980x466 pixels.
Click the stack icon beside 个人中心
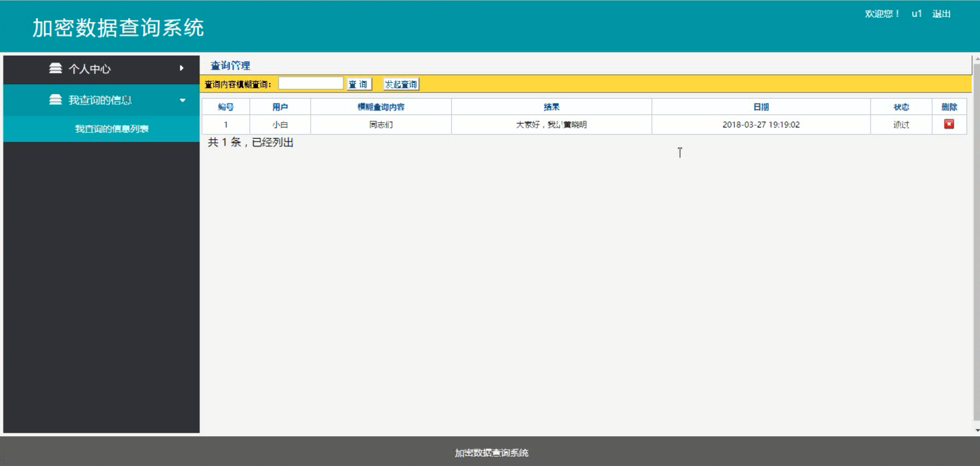(56, 68)
